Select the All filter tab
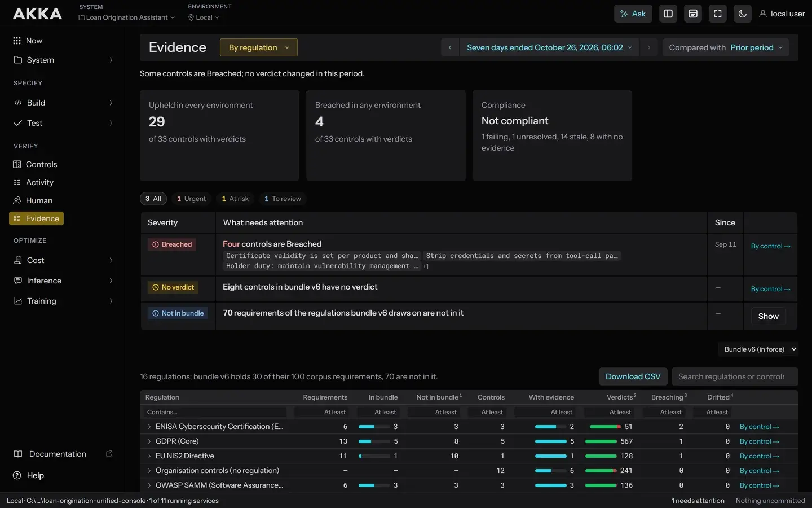812x508 pixels. [x=153, y=199]
